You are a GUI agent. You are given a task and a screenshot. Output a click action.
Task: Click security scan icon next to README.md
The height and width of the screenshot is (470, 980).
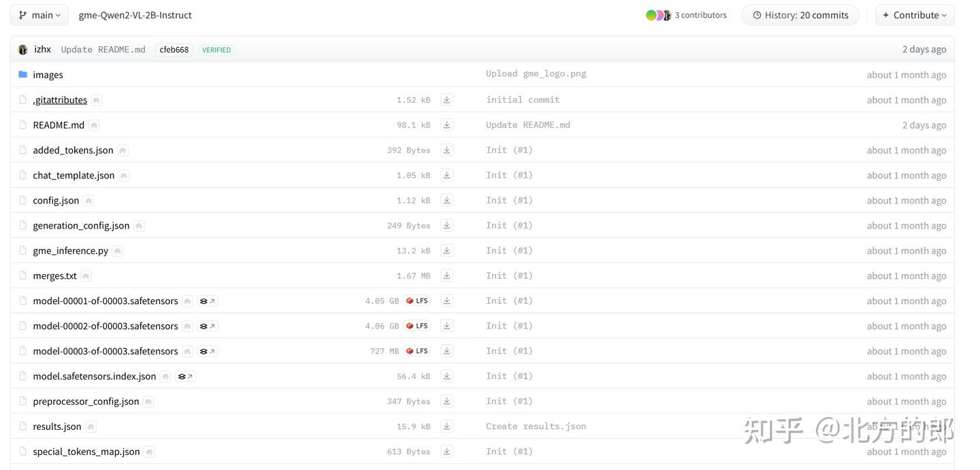[94, 125]
